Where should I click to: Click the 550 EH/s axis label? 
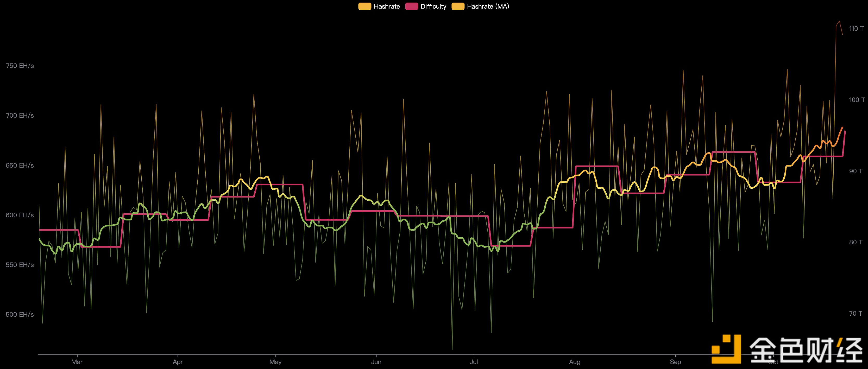click(x=20, y=265)
